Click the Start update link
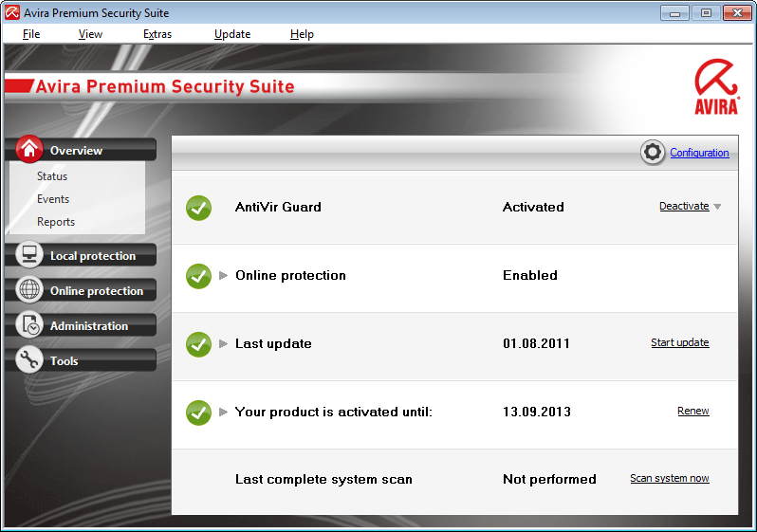The height and width of the screenshot is (532, 757). coord(679,343)
